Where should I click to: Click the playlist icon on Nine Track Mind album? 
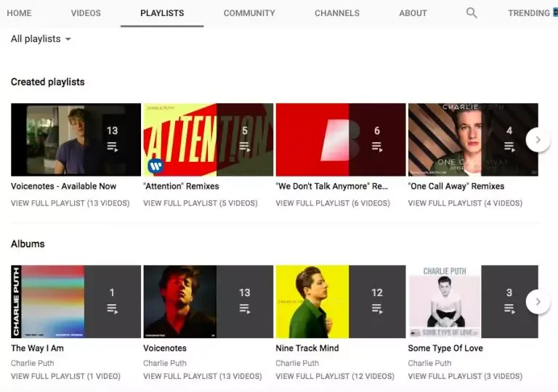click(x=377, y=309)
